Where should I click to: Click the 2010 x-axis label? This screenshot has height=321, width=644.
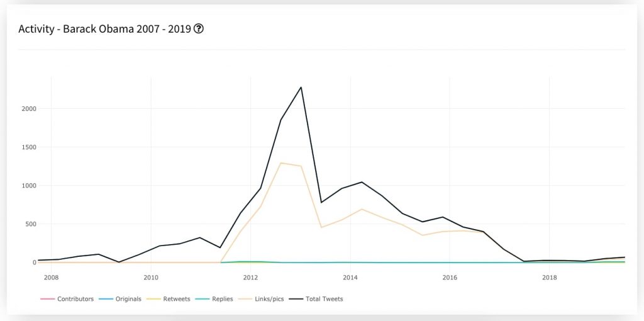pyautogui.click(x=151, y=278)
